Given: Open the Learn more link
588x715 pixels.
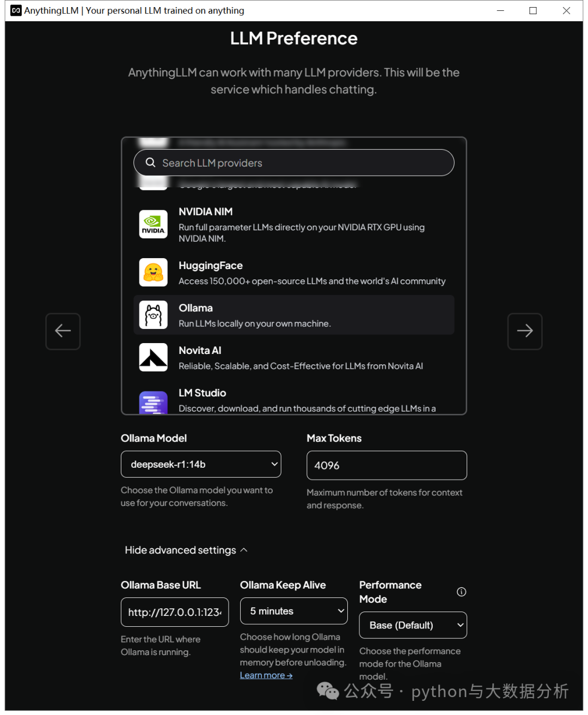Looking at the screenshot, I should pos(266,675).
